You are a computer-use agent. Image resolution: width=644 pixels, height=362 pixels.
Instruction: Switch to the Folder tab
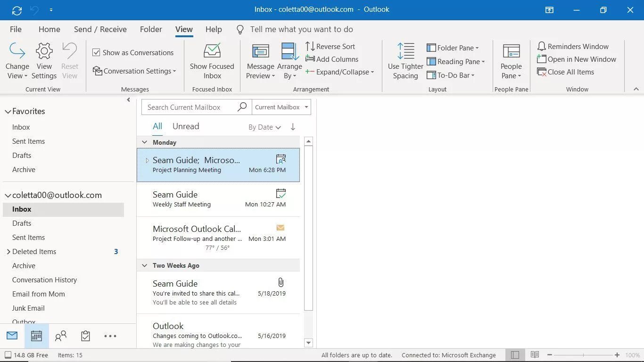[151, 29]
